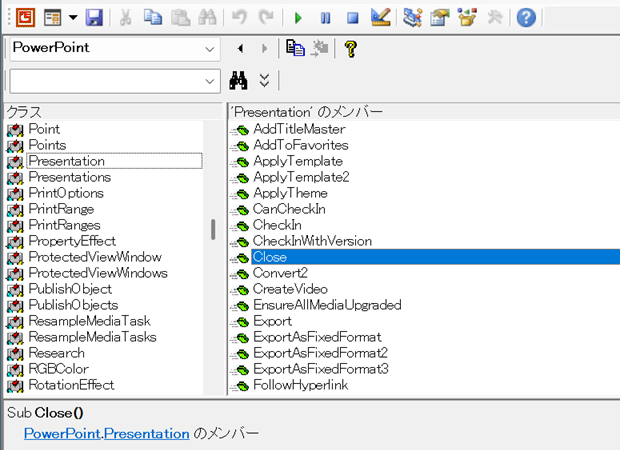Click the View Definition icon
Image resolution: width=620 pixels, height=450 pixels.
coord(319,49)
